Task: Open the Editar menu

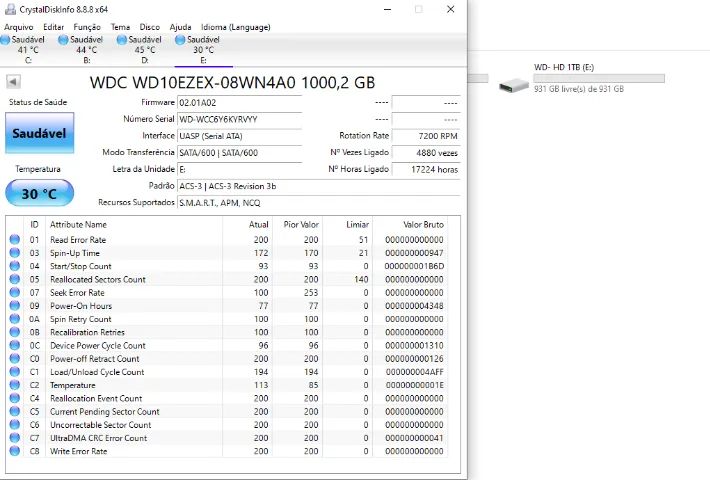Action: [53, 27]
